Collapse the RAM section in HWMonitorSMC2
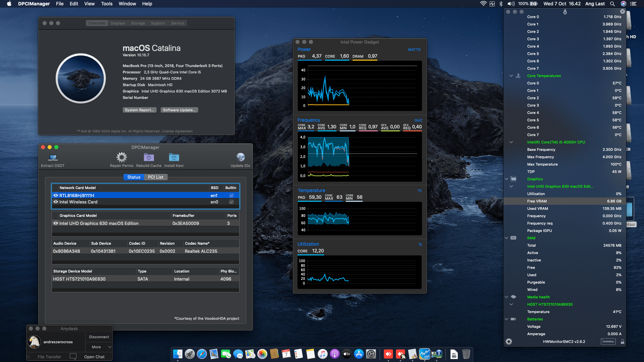Viewport: 644px width, 362px height. click(x=506, y=238)
